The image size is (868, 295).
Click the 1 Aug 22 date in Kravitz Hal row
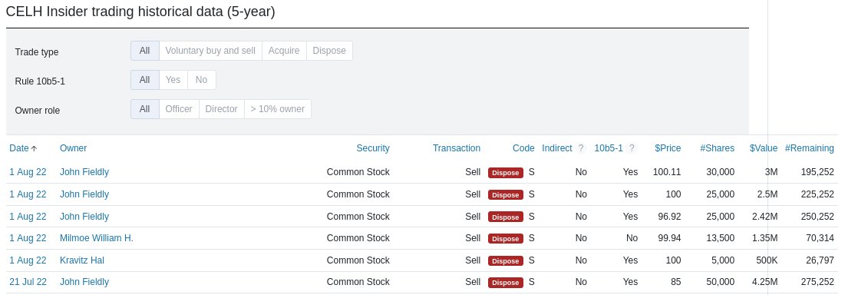click(x=28, y=260)
